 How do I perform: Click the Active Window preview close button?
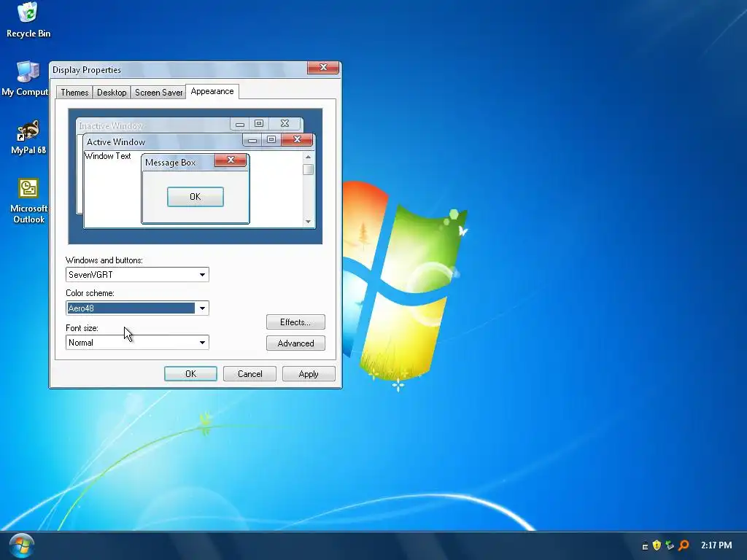(298, 139)
